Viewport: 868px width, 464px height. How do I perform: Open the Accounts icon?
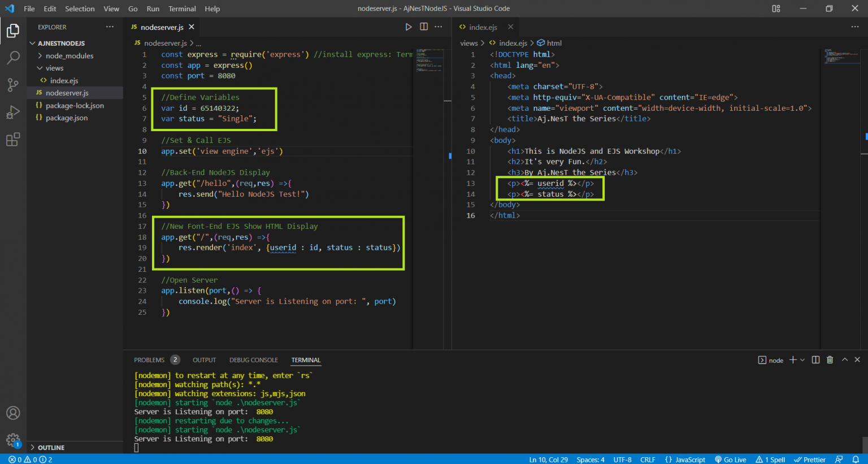click(13, 413)
